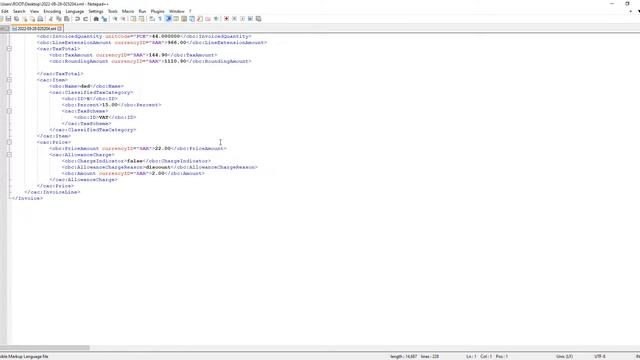Open the Macro menu
This screenshot has height=360, width=640.
(x=128, y=11)
